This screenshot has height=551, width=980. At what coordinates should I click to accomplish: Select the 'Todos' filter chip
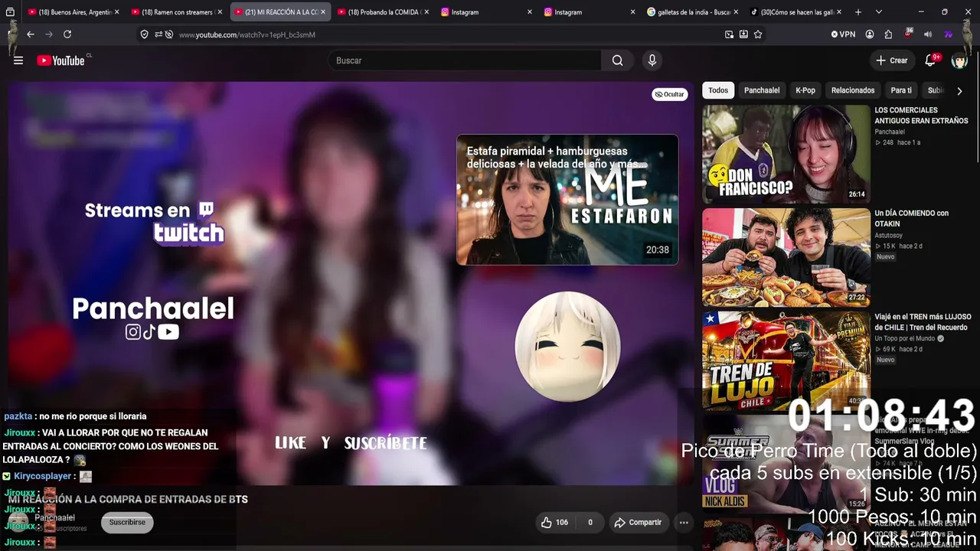(x=718, y=90)
